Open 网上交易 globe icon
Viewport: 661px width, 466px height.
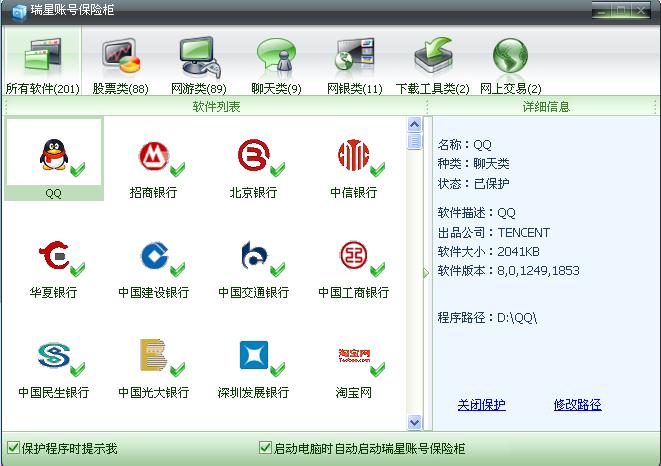(511, 55)
